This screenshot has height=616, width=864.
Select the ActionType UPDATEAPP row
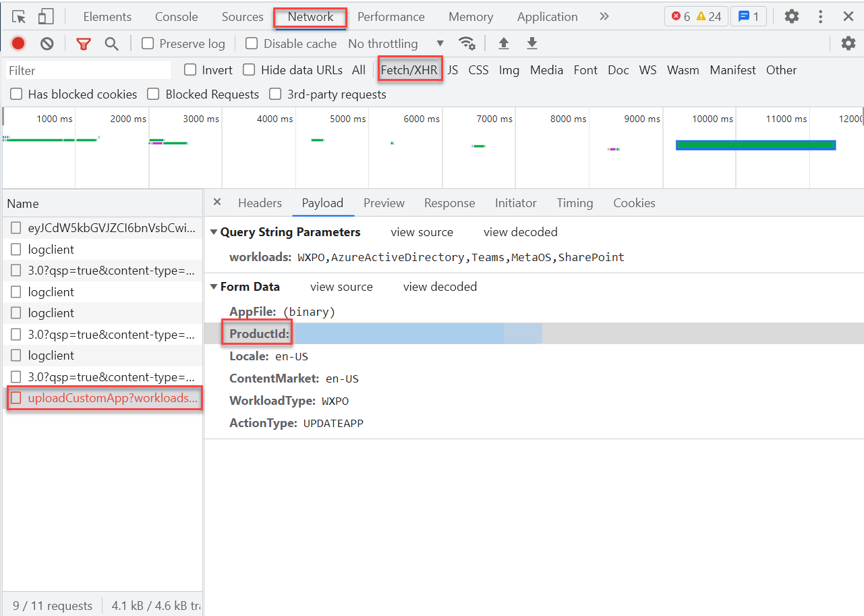pos(534,423)
